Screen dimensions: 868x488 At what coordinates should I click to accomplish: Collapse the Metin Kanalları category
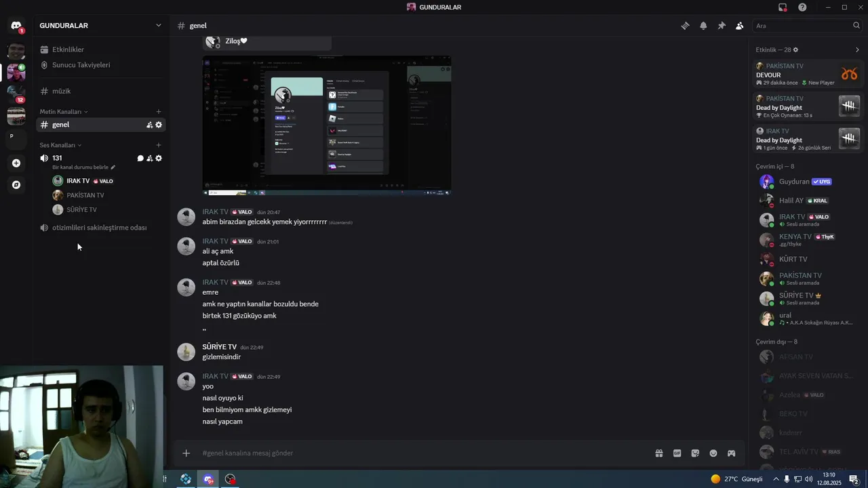click(x=64, y=112)
